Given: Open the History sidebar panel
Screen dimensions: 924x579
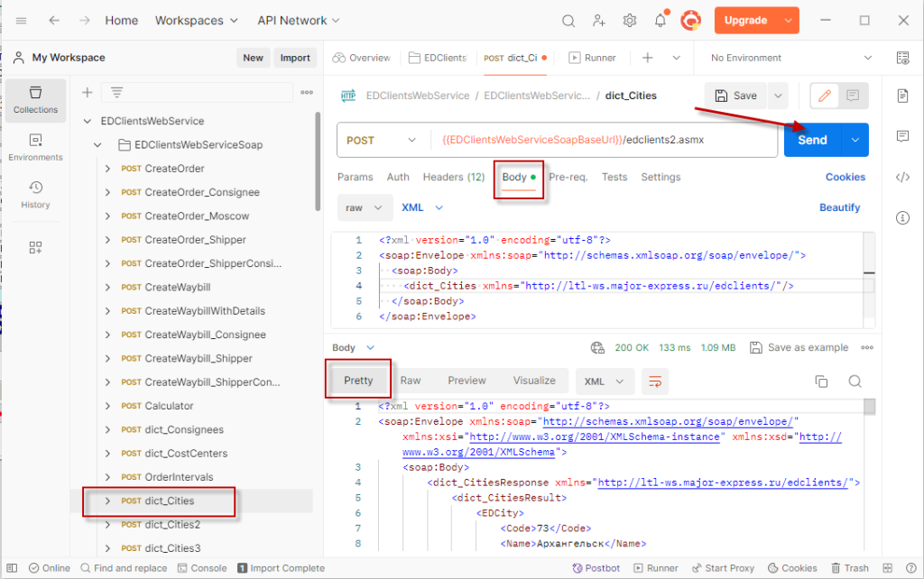Looking at the screenshot, I should [x=35, y=195].
